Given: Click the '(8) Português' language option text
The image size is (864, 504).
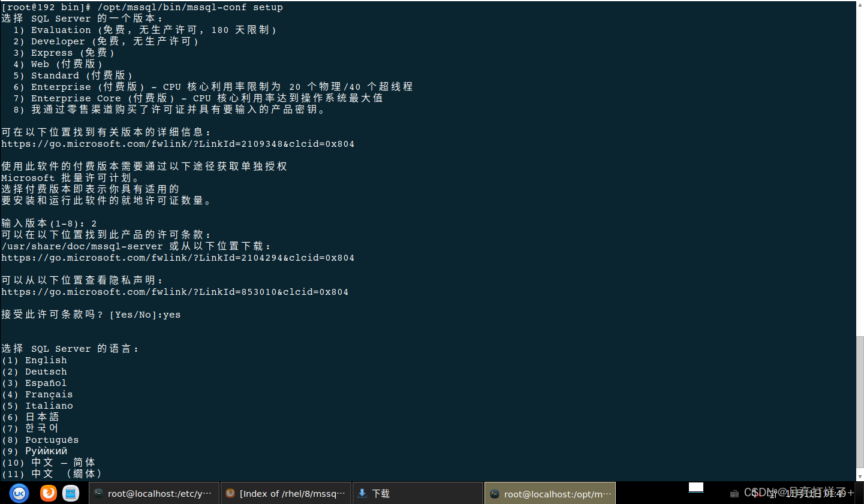Looking at the screenshot, I should tap(40, 440).
